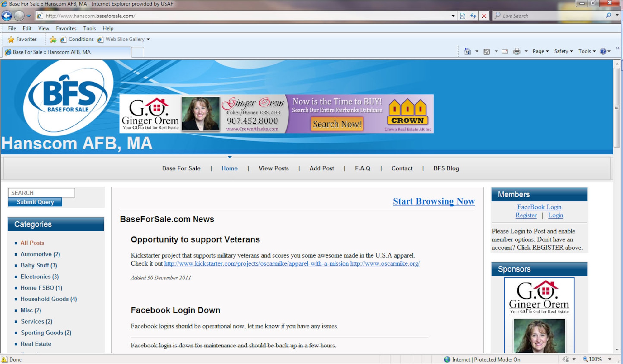Click the BFS Blog nav link
This screenshot has width=623, height=364.
446,168
